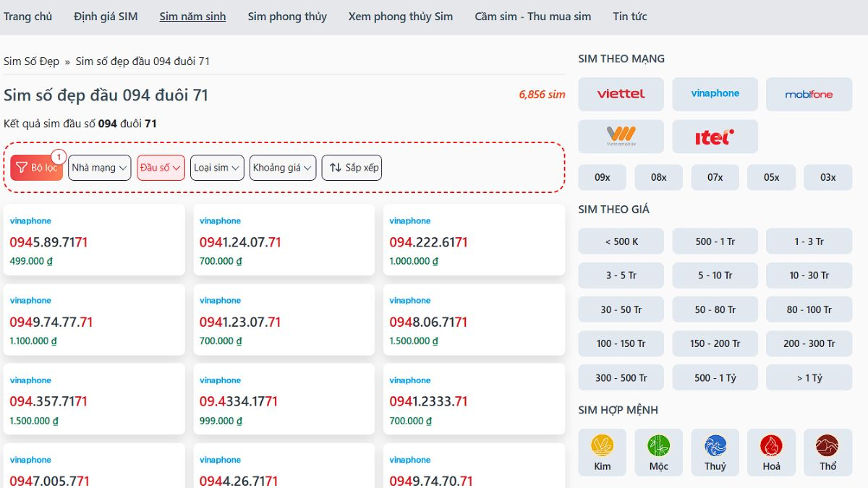Select the 150 - 200 Tr price range
The image size is (868, 488).
[x=715, y=343]
